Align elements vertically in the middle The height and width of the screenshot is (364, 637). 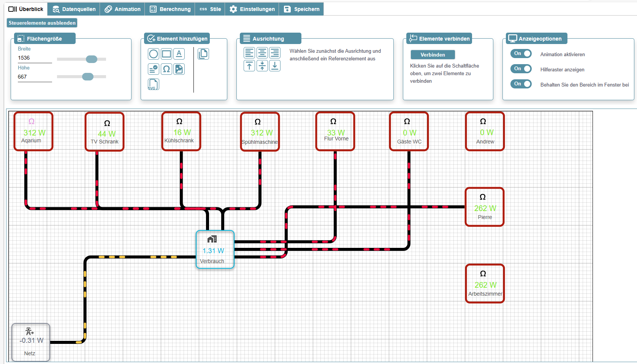pos(262,66)
